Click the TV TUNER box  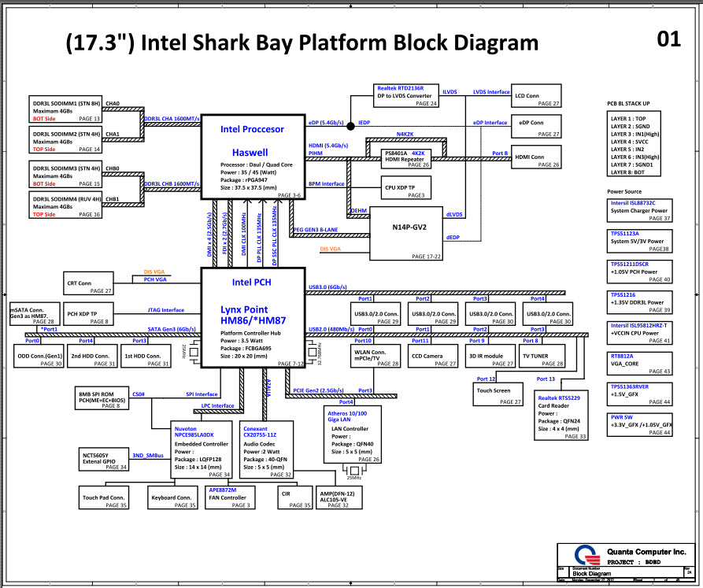click(x=541, y=356)
